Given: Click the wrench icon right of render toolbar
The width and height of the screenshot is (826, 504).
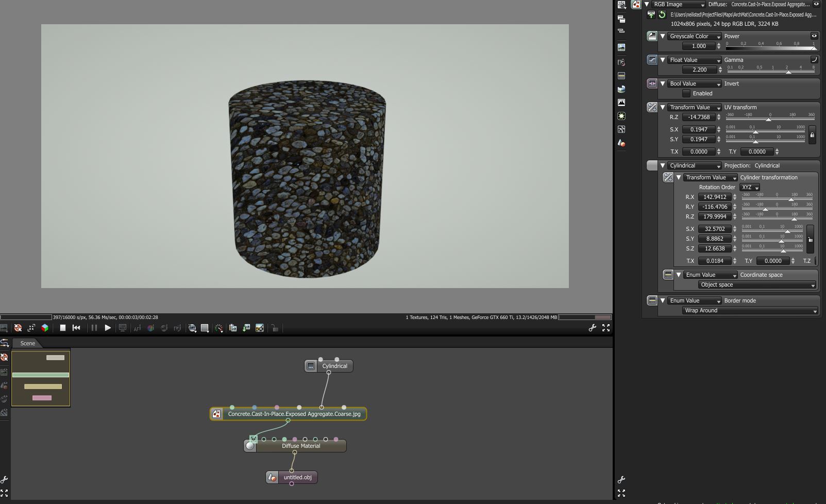Looking at the screenshot, I should click(x=593, y=328).
